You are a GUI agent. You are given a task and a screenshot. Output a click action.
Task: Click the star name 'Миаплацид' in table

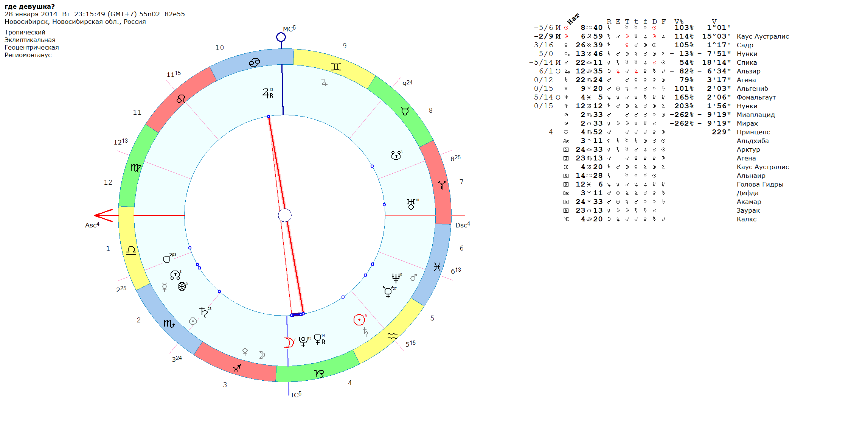click(x=756, y=115)
